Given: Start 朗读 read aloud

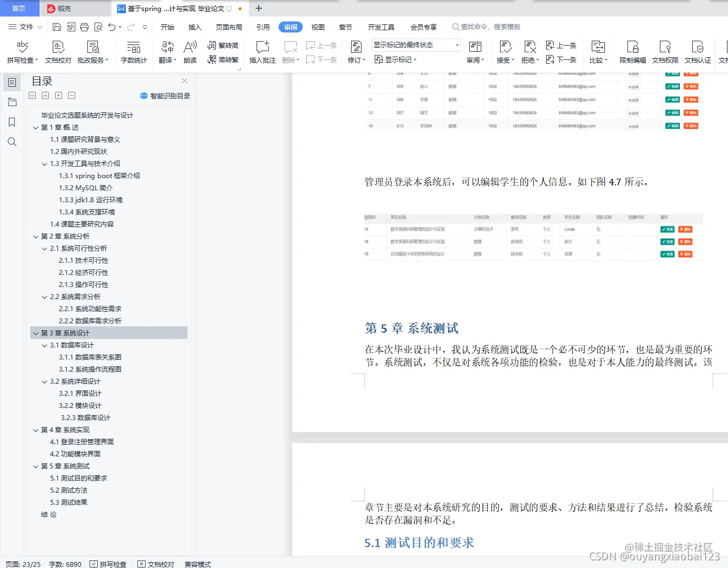Looking at the screenshot, I should [x=190, y=52].
